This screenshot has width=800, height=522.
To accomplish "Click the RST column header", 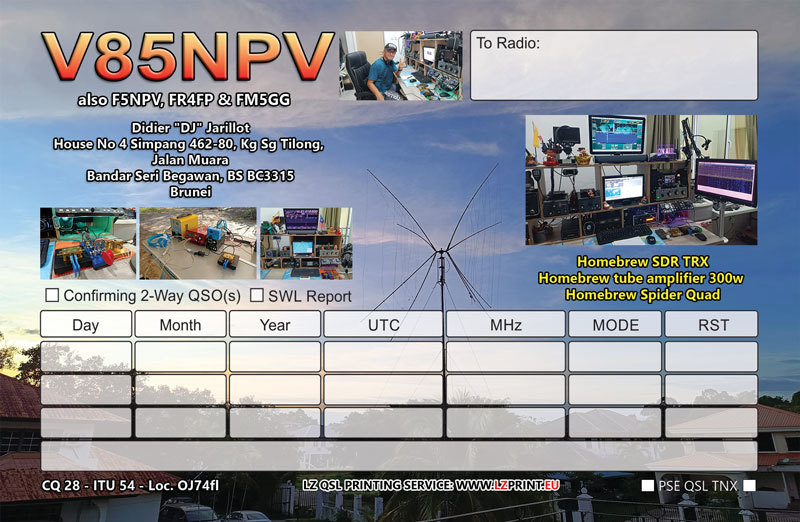I will 711,324.
